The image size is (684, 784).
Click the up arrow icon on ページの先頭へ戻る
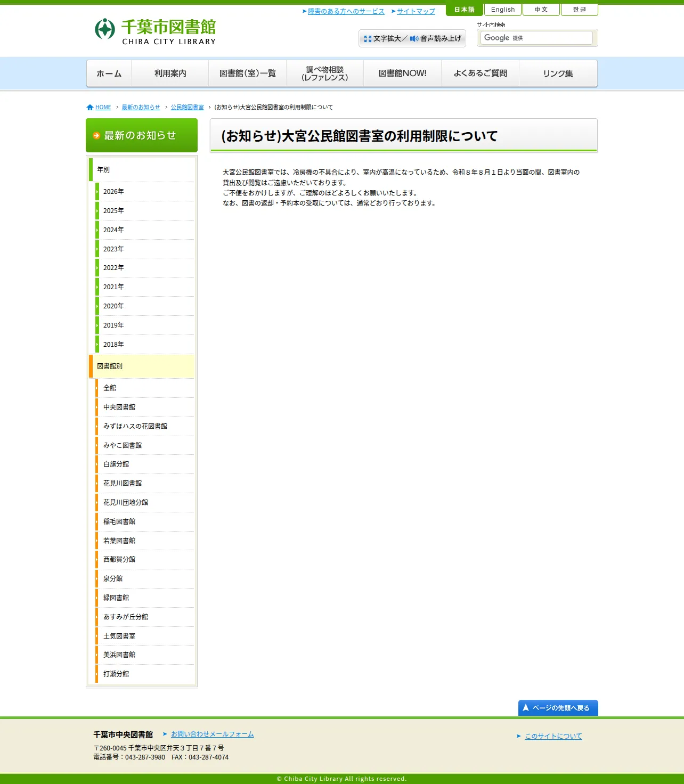pyautogui.click(x=526, y=708)
